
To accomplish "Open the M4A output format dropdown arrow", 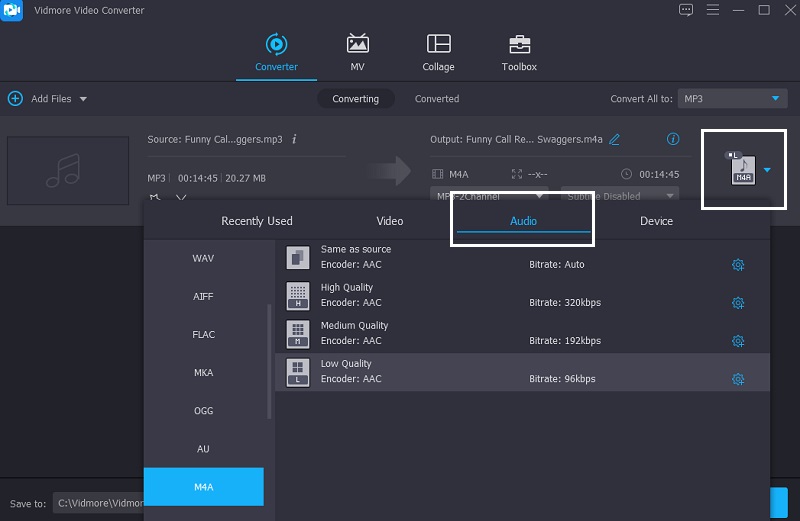I will (x=767, y=170).
